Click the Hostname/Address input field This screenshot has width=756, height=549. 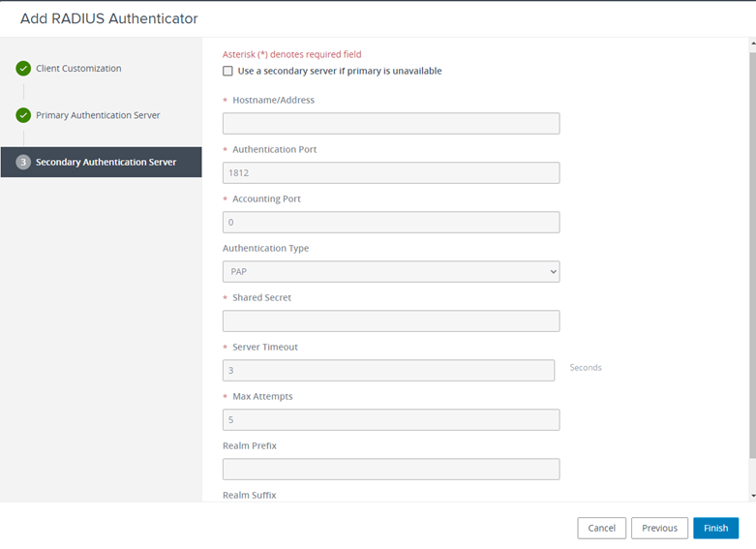(x=390, y=123)
